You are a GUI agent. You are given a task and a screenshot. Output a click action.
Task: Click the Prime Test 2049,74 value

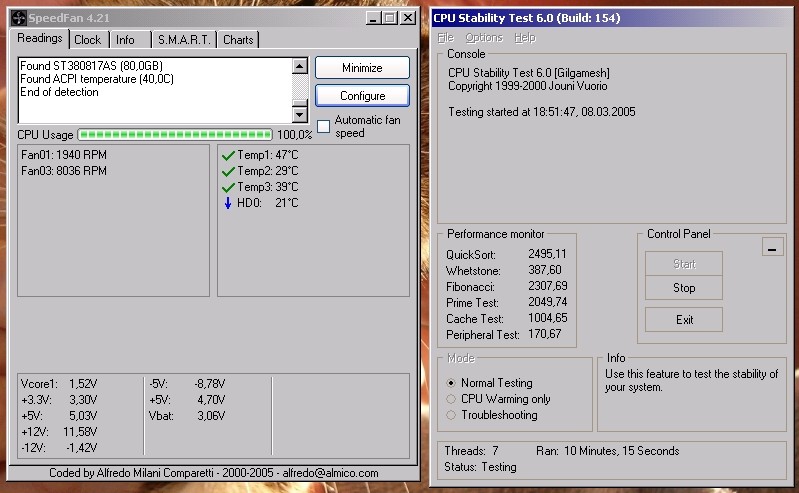[548, 302]
